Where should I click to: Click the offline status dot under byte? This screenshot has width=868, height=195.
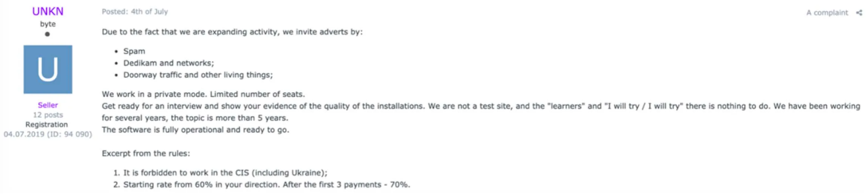pyautogui.click(x=47, y=34)
